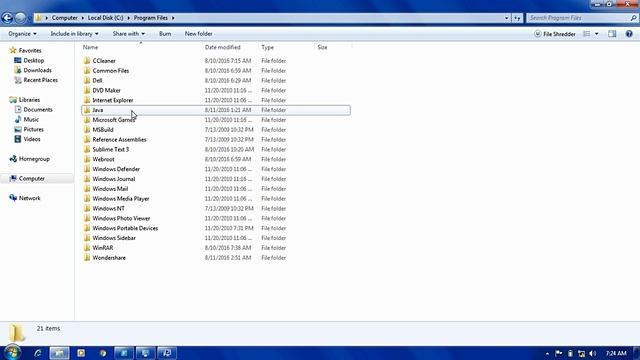Screen dimensions: 640x360
Task: Select the Windows Journal folder name
Action: pos(113,179)
